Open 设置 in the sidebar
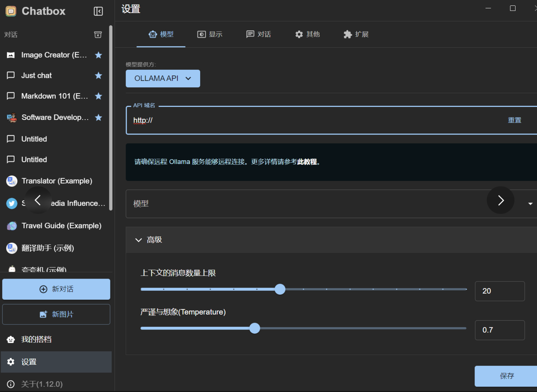The image size is (537, 392). (x=56, y=362)
